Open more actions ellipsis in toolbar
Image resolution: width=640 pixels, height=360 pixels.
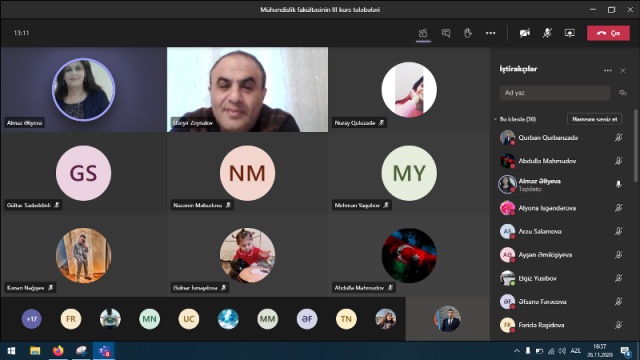[490, 33]
